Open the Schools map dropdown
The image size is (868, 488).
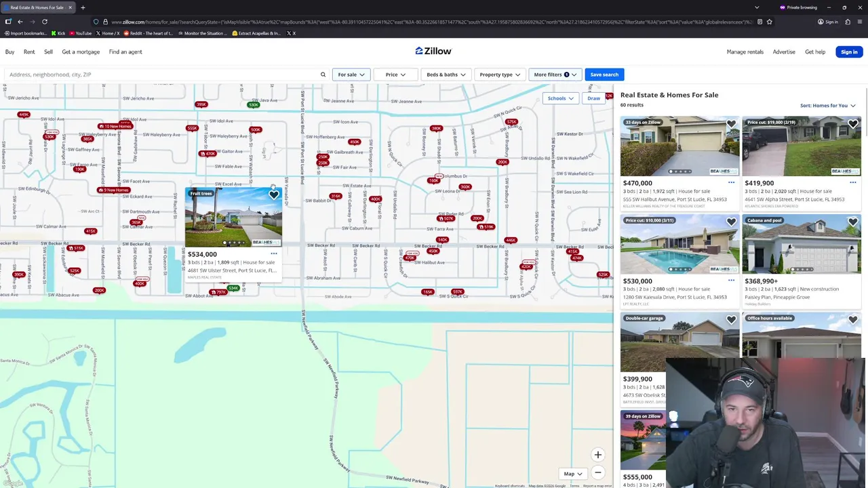click(560, 98)
